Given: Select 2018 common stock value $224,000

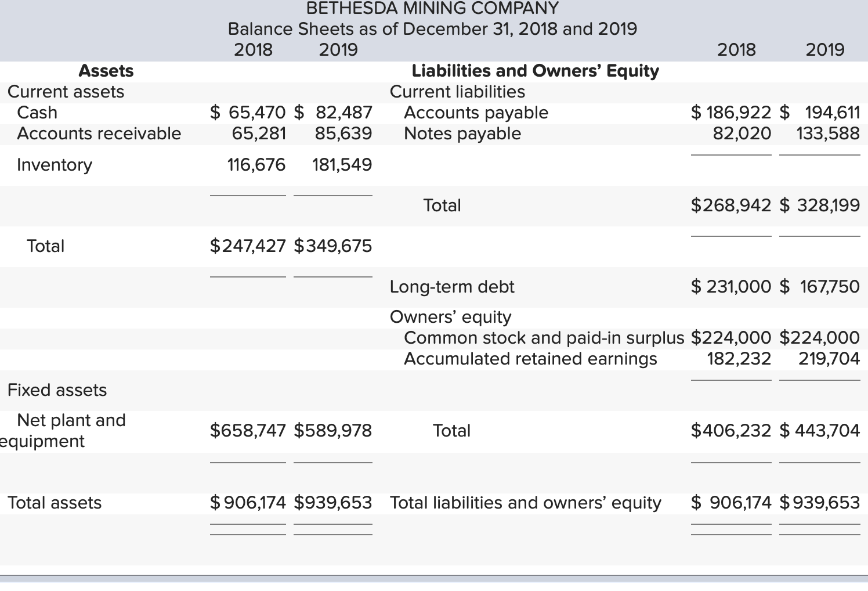Looking at the screenshot, I should pos(731,338).
